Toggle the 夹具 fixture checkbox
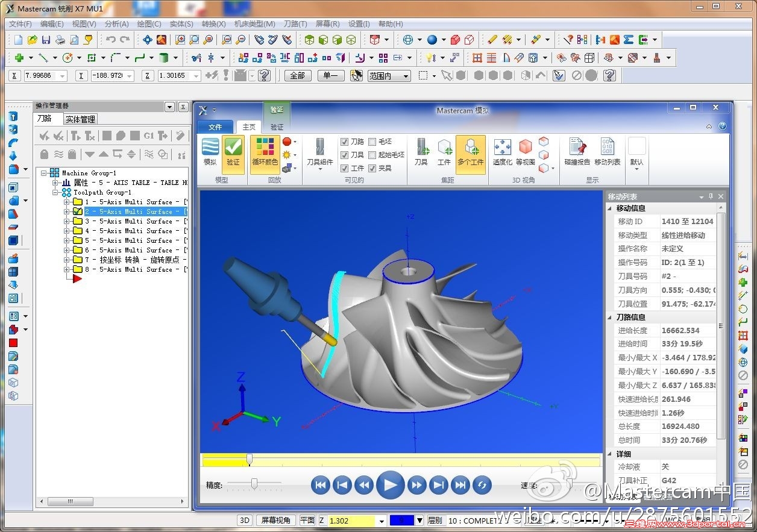Viewport: 757px width, 532px height. pyautogui.click(x=372, y=168)
